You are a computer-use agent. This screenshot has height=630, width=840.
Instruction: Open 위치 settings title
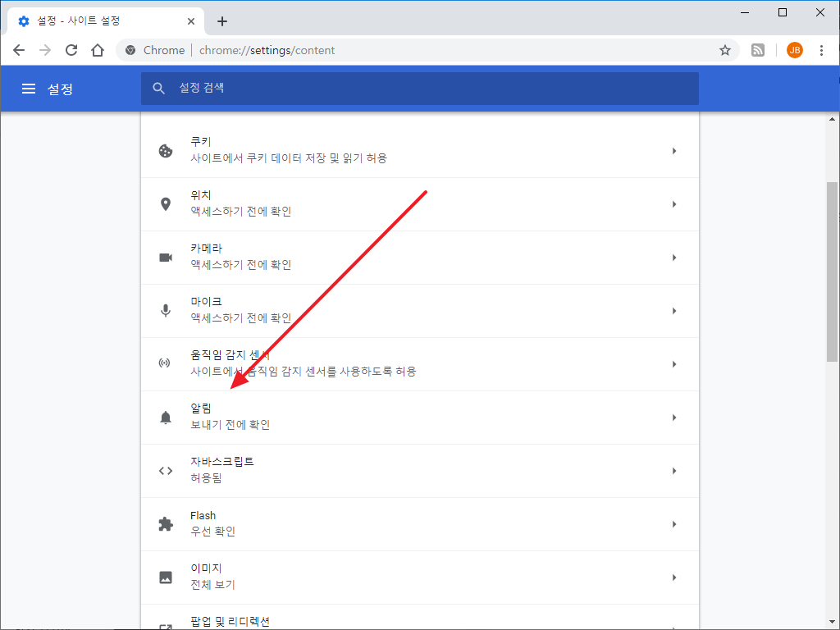pyautogui.click(x=201, y=195)
